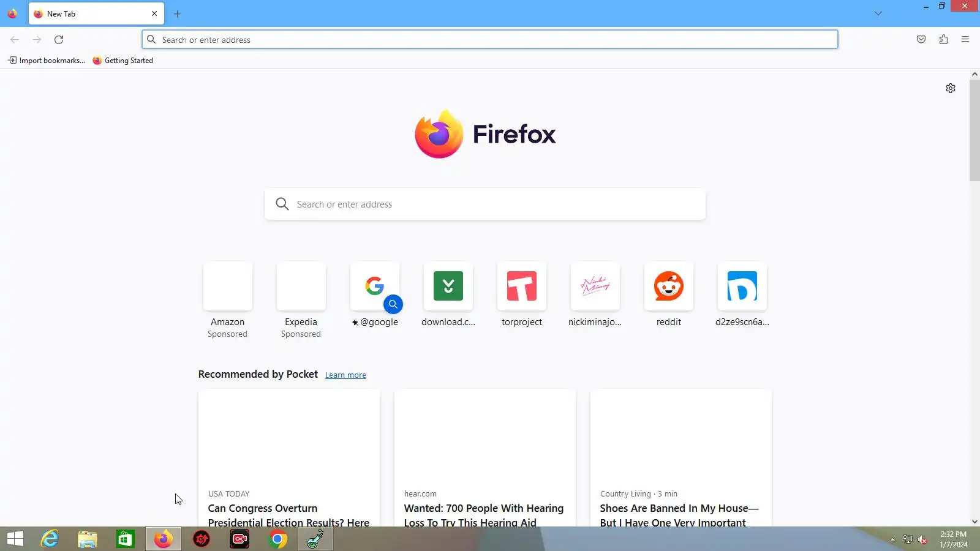This screenshot has width=980, height=551.
Task: Open the reddit shortcut tile
Action: pyautogui.click(x=668, y=295)
